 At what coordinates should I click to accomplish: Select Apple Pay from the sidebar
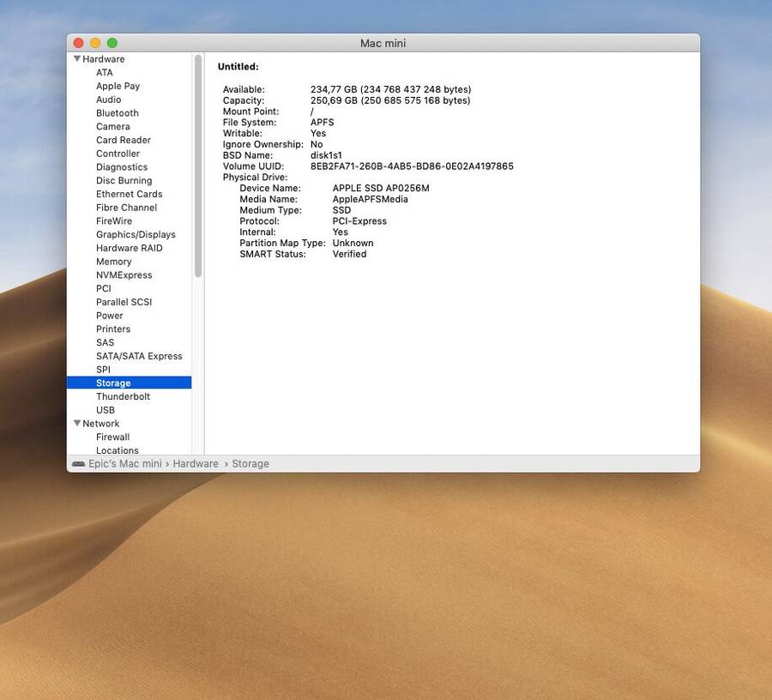coord(118,86)
